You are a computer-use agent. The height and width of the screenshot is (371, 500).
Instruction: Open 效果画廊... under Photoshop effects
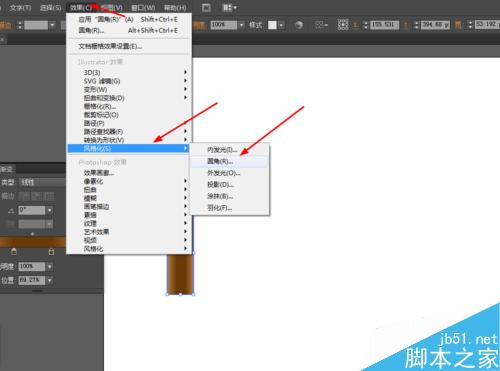(129, 173)
